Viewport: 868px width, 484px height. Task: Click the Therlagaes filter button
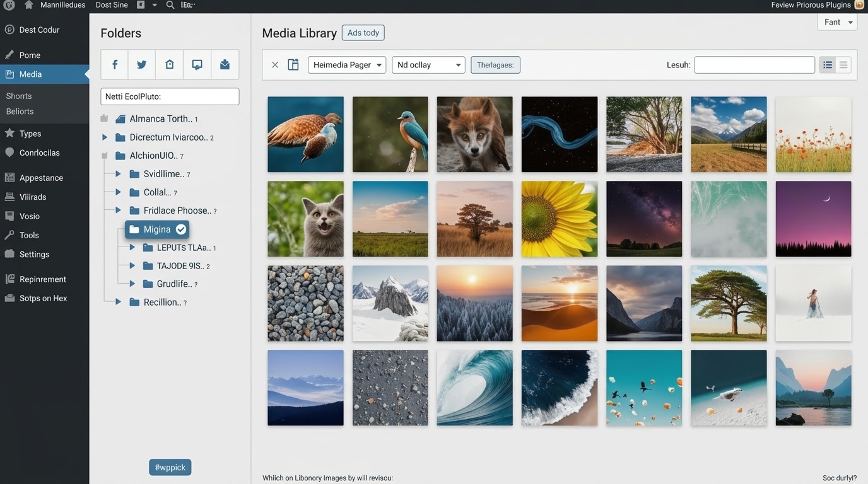tap(495, 65)
